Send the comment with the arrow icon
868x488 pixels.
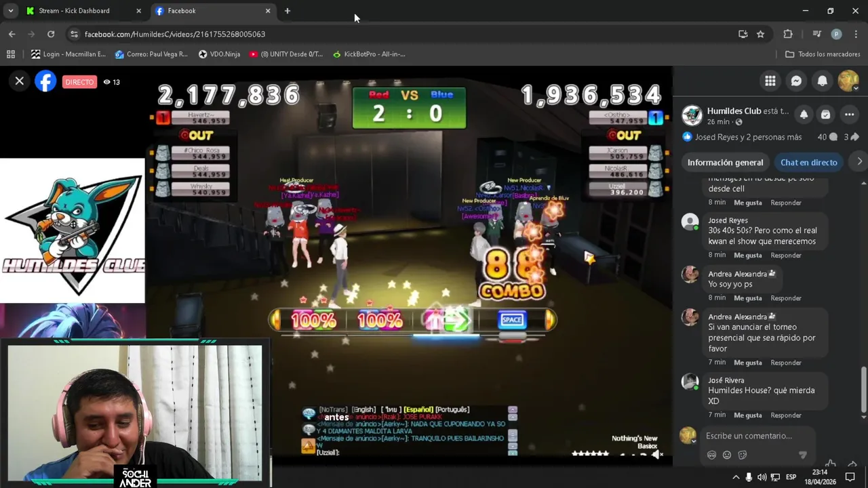(803, 455)
